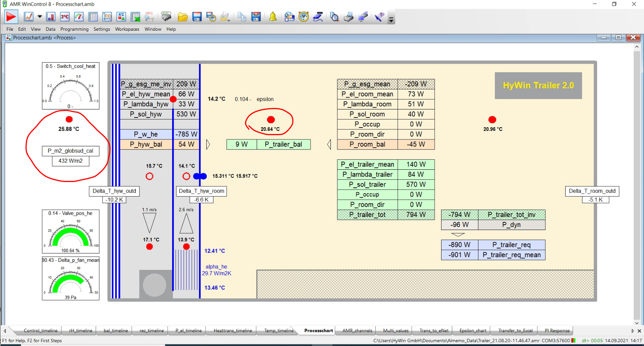Image resolution: width=644 pixels, height=346 pixels.
Task: Click the pencil edit file icon
Action: 225,17
